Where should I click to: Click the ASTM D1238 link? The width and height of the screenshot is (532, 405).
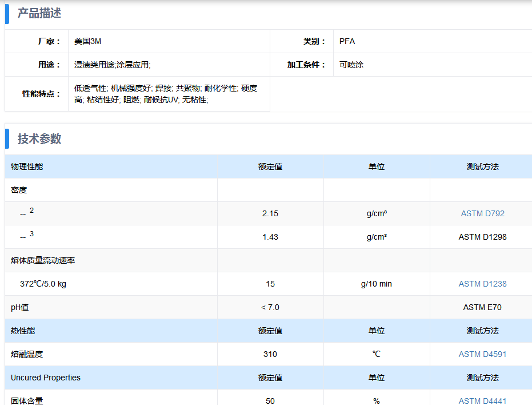pos(482,284)
